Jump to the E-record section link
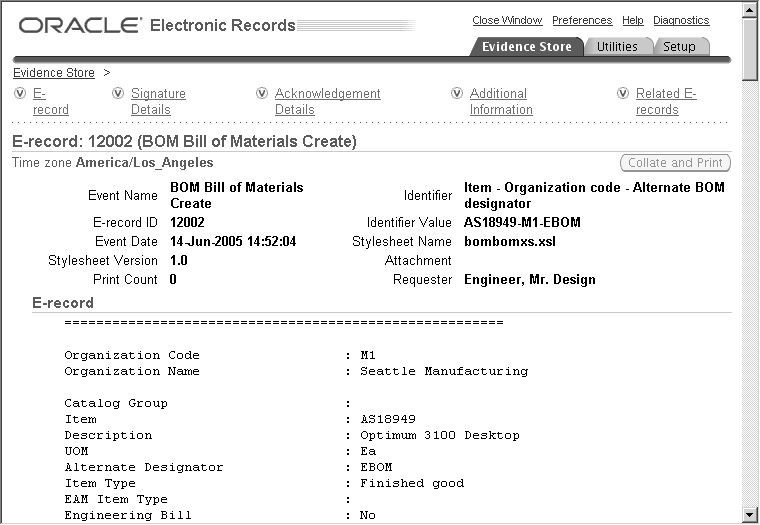 pos(50,101)
